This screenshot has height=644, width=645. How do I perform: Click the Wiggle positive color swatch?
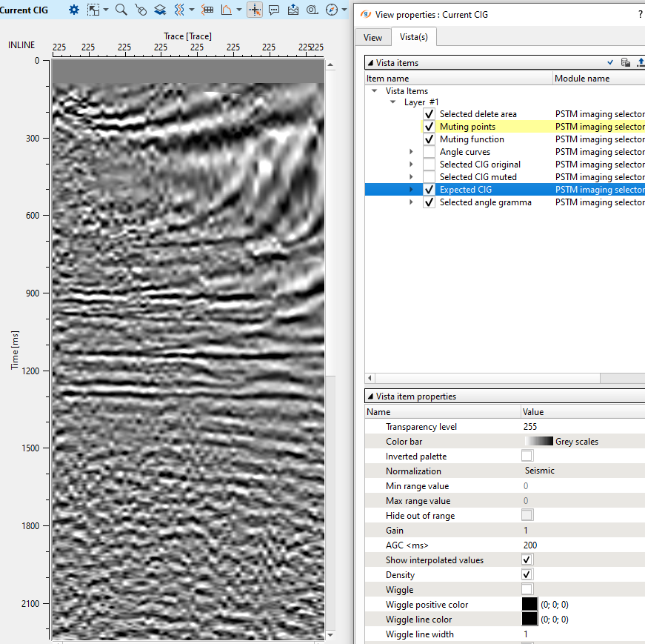530,605
